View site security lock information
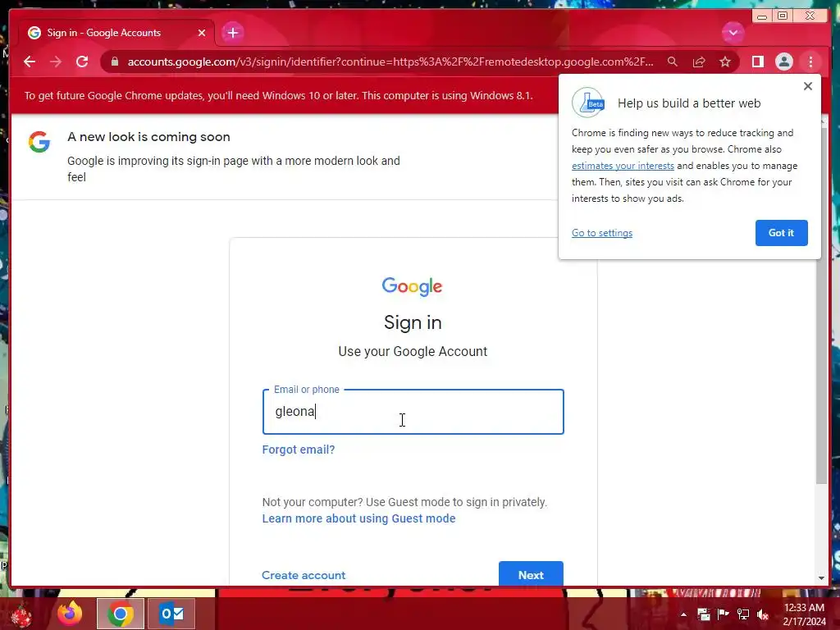 coord(115,62)
